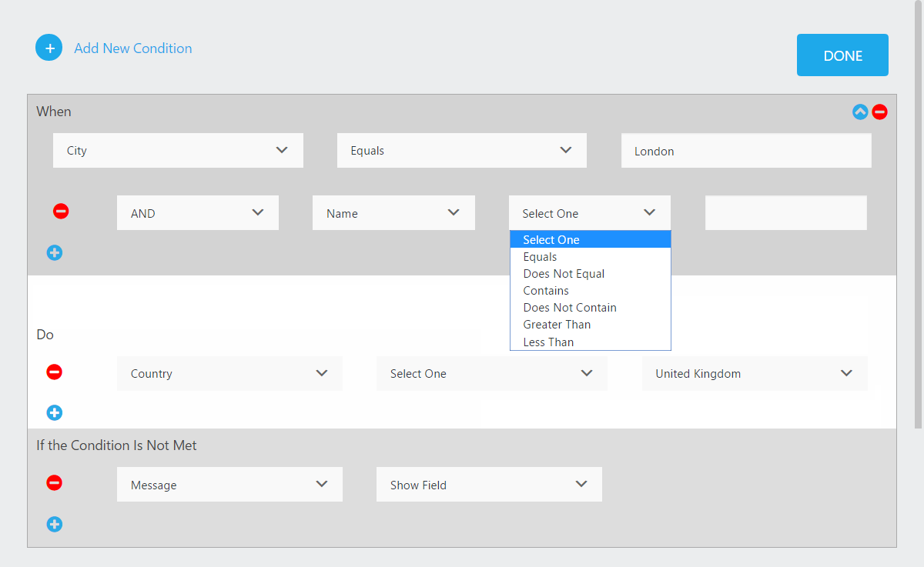Click the London value text field
Screen dimensions: 924x567
[x=745, y=152]
